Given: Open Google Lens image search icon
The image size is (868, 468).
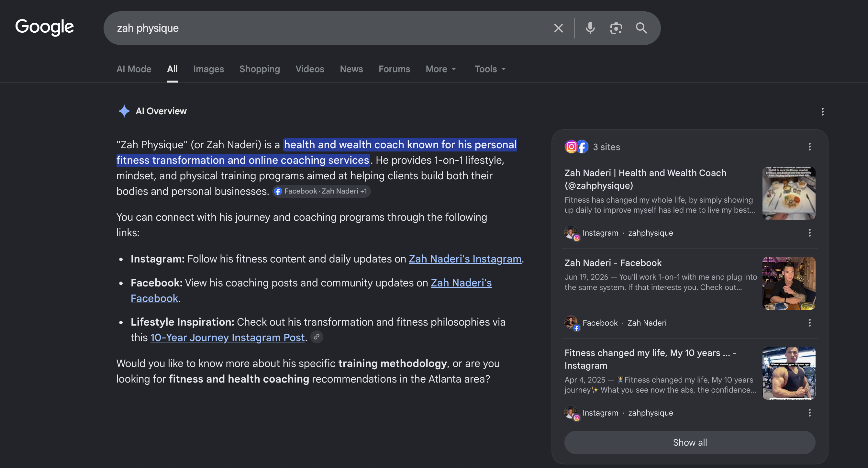Looking at the screenshot, I should (616, 28).
